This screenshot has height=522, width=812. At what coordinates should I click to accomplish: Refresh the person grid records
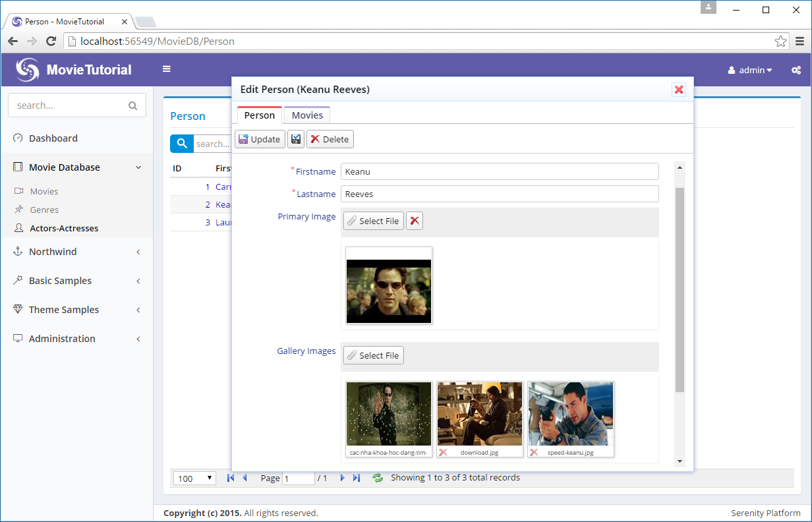click(378, 478)
